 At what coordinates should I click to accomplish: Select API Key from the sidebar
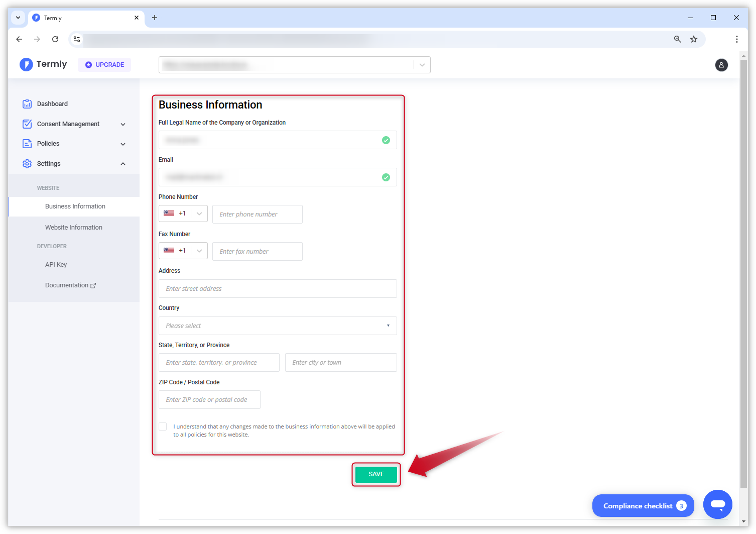[x=56, y=264]
